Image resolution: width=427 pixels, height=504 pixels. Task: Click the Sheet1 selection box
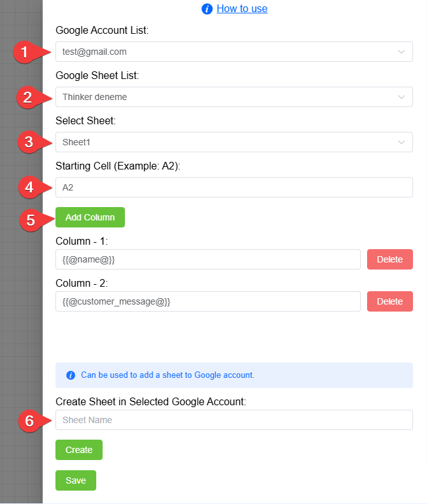(234, 142)
